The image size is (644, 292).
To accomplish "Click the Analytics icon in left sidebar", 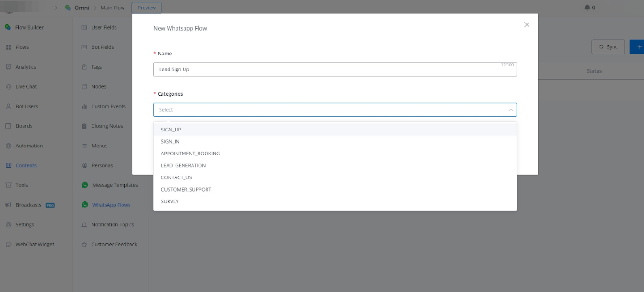I will coord(8,67).
